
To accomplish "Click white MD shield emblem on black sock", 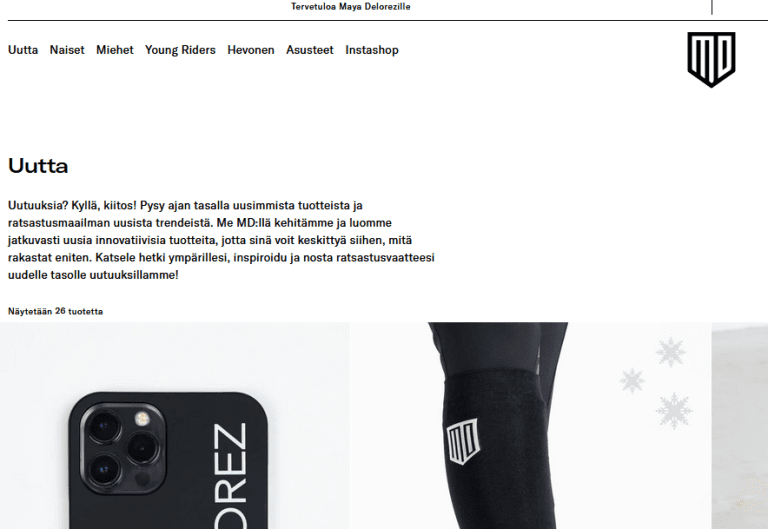I will pos(462,441).
